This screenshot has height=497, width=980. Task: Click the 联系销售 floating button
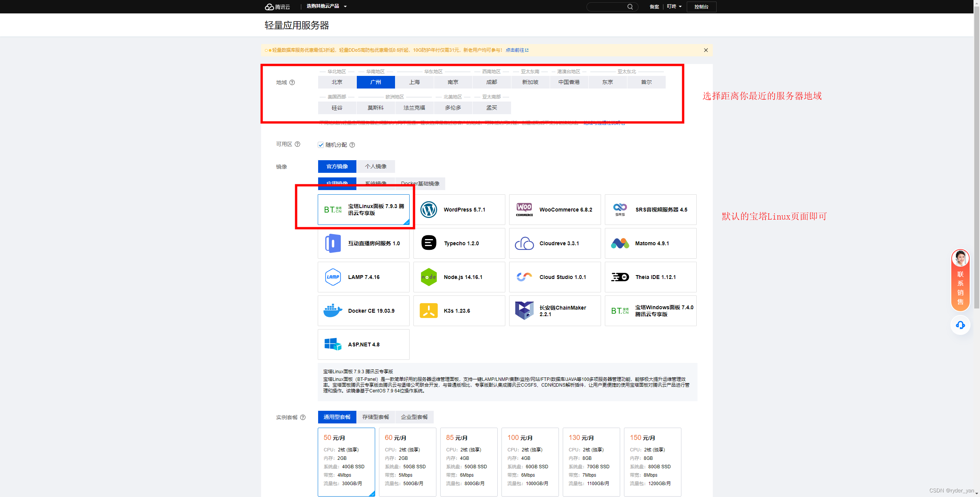[960, 280]
